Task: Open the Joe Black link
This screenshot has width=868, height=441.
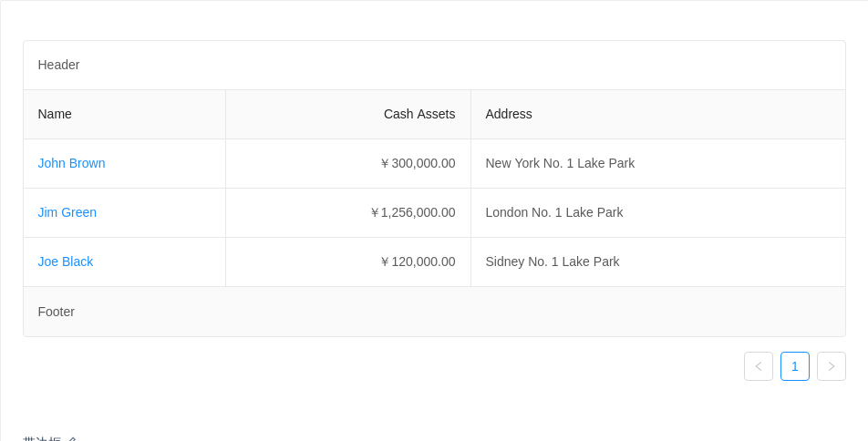Action: point(66,262)
